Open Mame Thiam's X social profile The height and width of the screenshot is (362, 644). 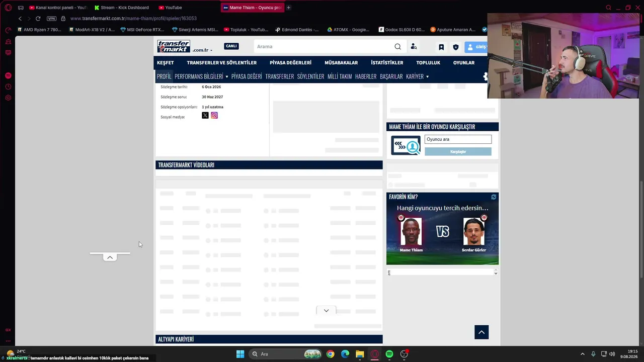[x=205, y=116]
